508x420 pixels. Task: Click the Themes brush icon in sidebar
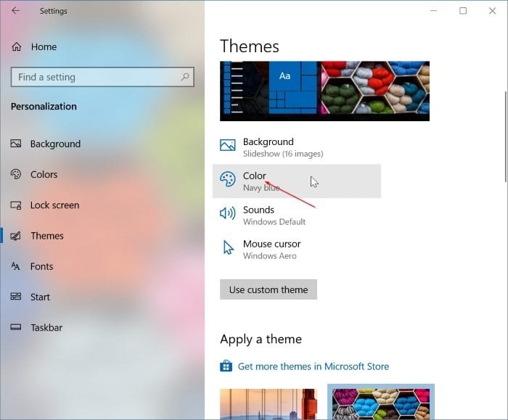(x=16, y=236)
